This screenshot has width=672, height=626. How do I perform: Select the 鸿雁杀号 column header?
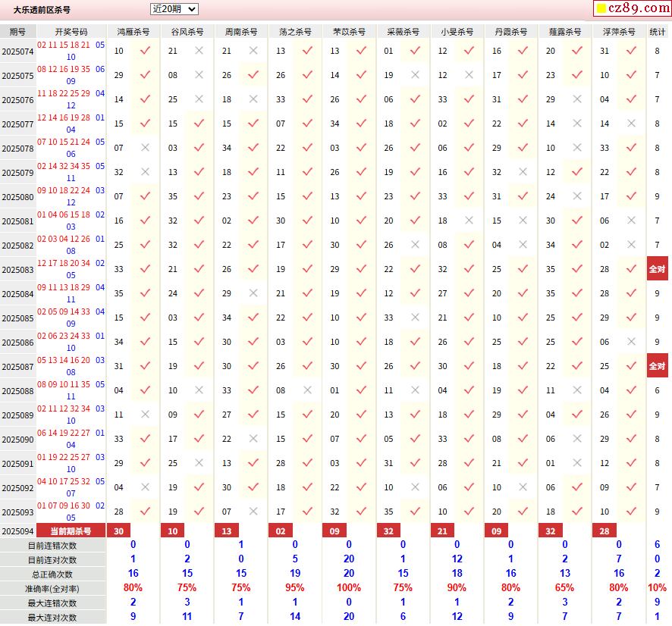point(133,32)
